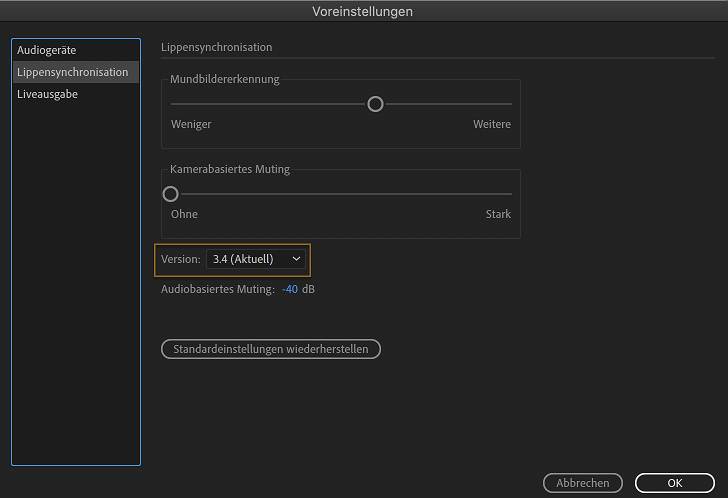Screen dimensions: 728x498
Task: Click the blue -40 dB muting value
Action: (x=290, y=289)
